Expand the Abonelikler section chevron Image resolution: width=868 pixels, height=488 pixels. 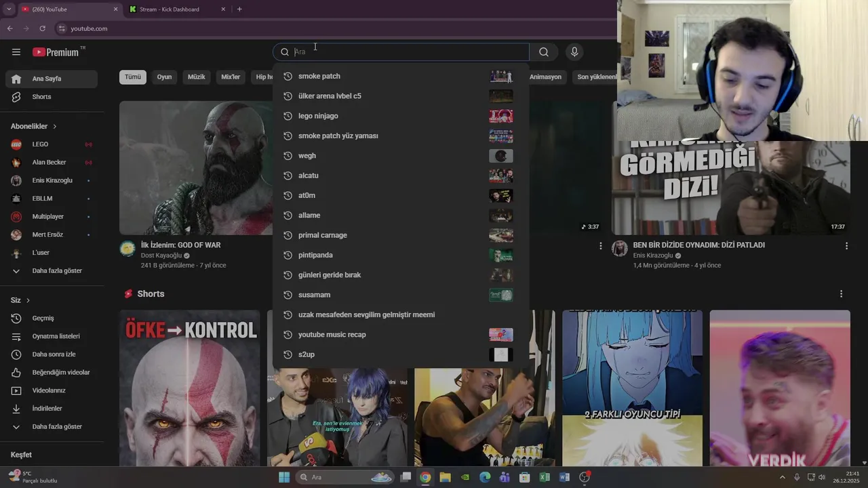54,127
